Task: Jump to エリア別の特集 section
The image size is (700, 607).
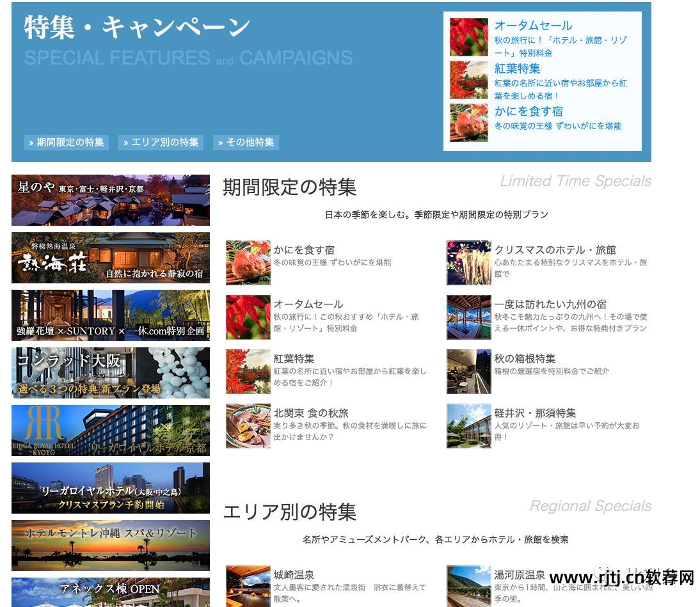Action: click(x=161, y=143)
